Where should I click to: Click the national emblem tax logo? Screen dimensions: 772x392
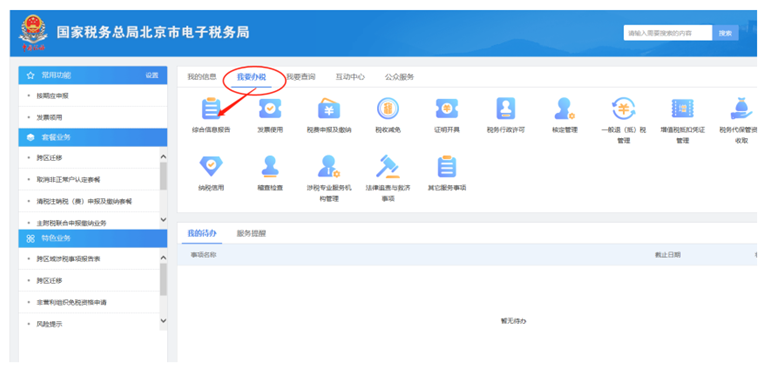33,33
